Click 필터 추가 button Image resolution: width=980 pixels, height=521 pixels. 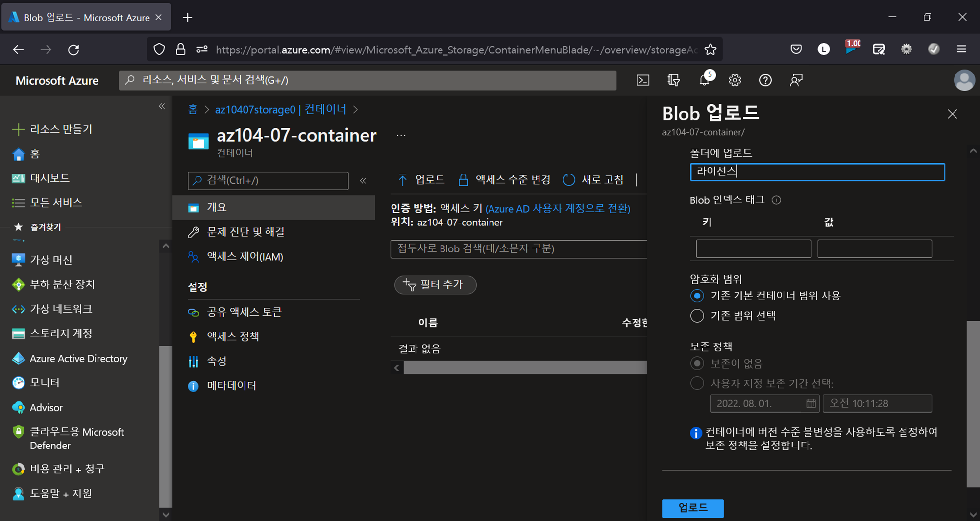(435, 285)
